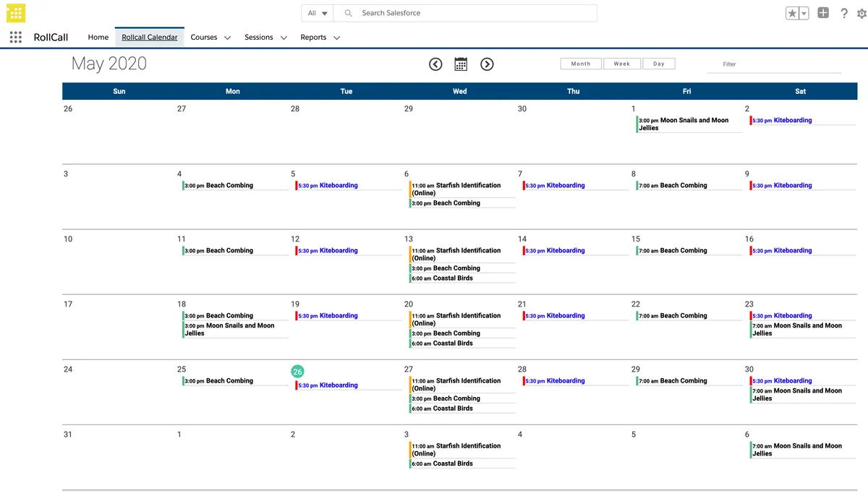Image resolution: width=868 pixels, height=496 pixels.
Task: Open Starfish Identification event on May 13
Action: (x=462, y=255)
